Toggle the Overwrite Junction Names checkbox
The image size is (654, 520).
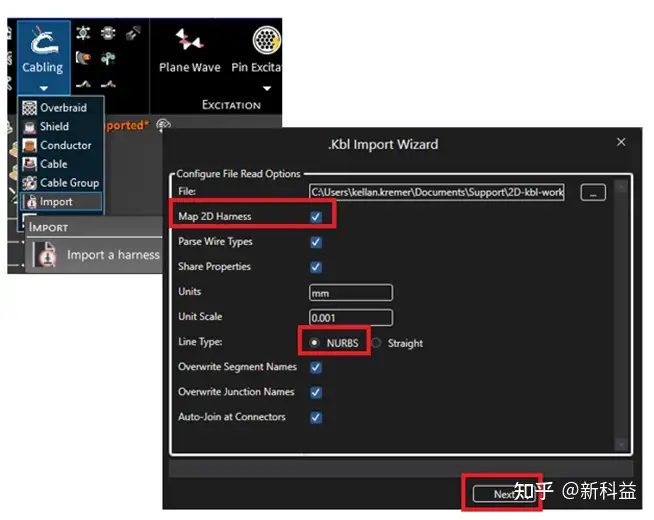316,392
